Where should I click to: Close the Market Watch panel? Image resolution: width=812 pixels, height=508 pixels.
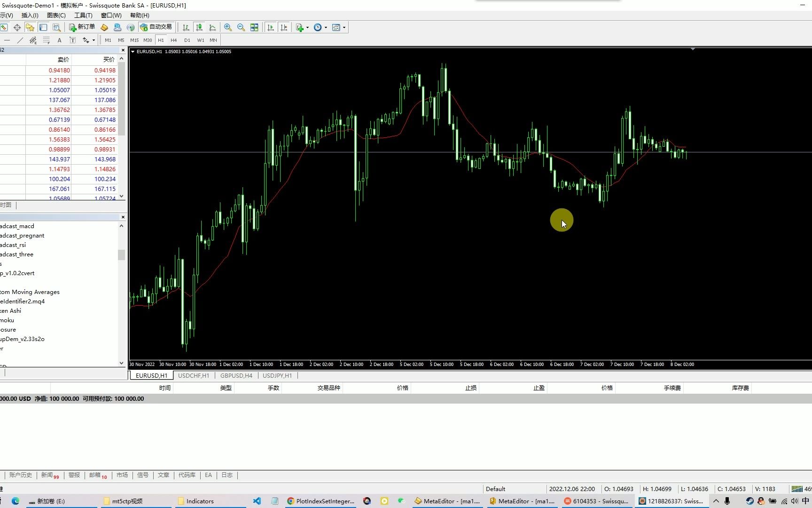tap(123, 50)
